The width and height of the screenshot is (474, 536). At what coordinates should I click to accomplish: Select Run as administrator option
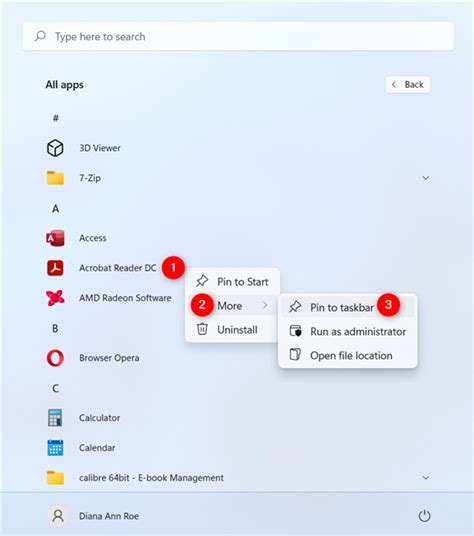348,331
